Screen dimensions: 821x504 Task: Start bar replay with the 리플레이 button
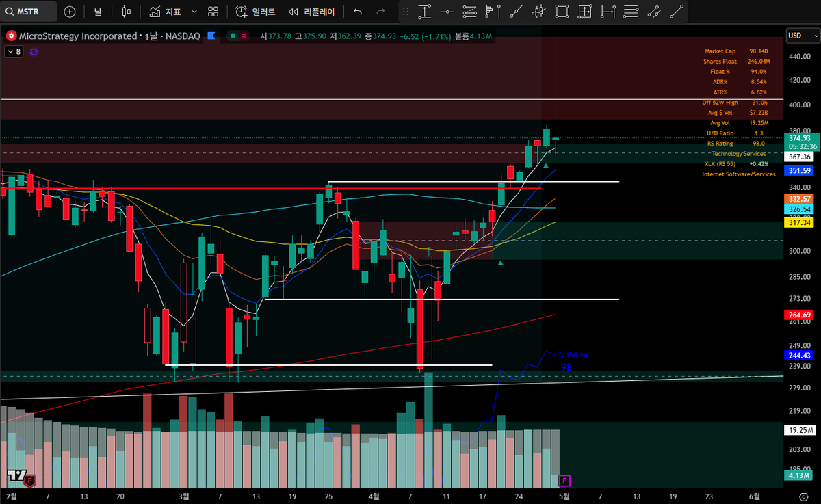[x=312, y=12]
